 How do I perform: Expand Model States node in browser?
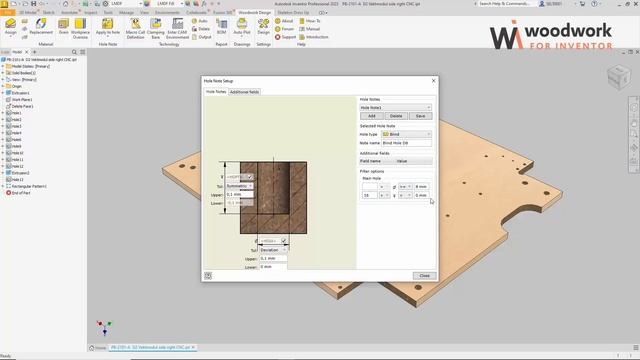(x=3, y=66)
